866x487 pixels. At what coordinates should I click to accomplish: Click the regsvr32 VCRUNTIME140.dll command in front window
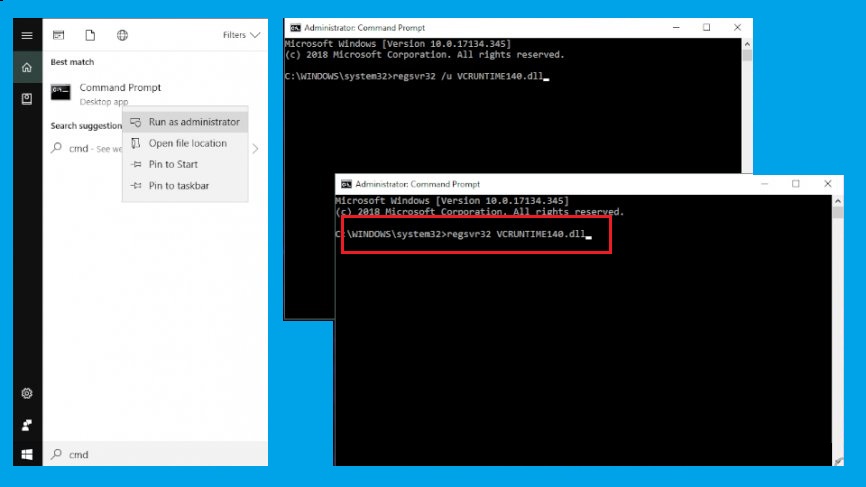point(464,234)
